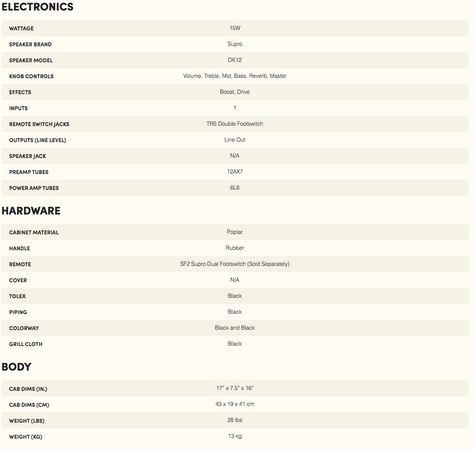Select the Supro speaker brand value
The height and width of the screenshot is (450, 474).
pos(235,44)
